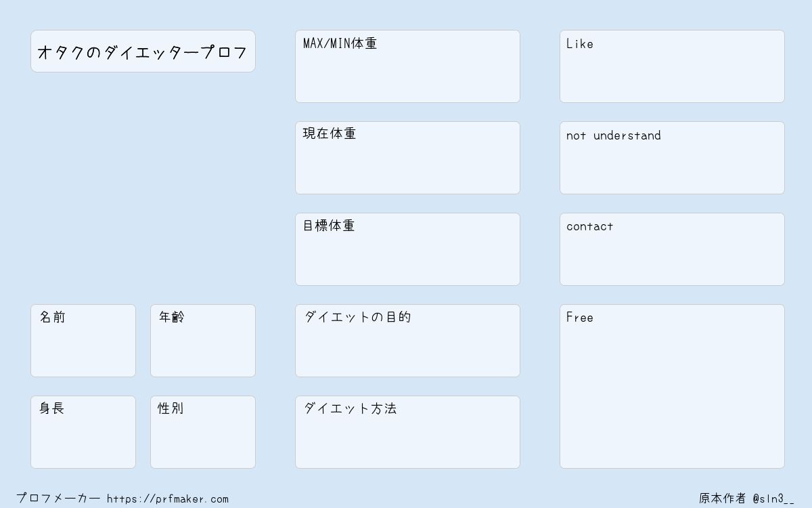Viewport: 812px width, 508px height.
Task: Select the 現在体重 field
Action: [407, 158]
